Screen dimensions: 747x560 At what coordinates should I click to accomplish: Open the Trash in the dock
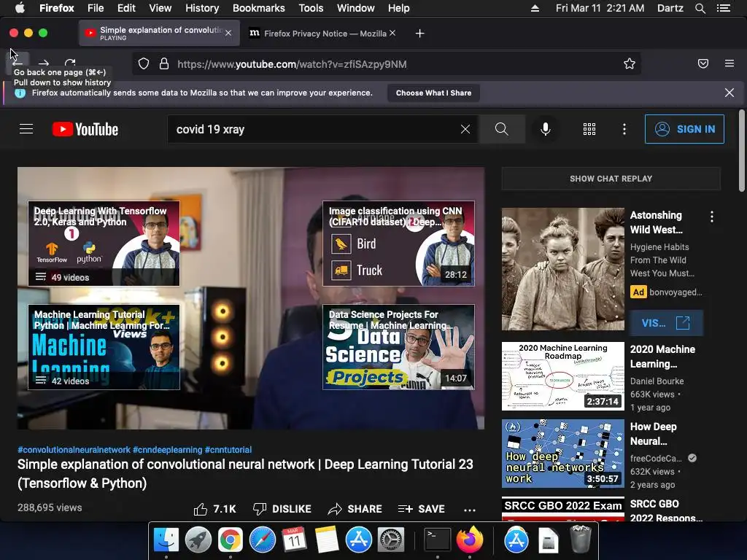coord(580,539)
